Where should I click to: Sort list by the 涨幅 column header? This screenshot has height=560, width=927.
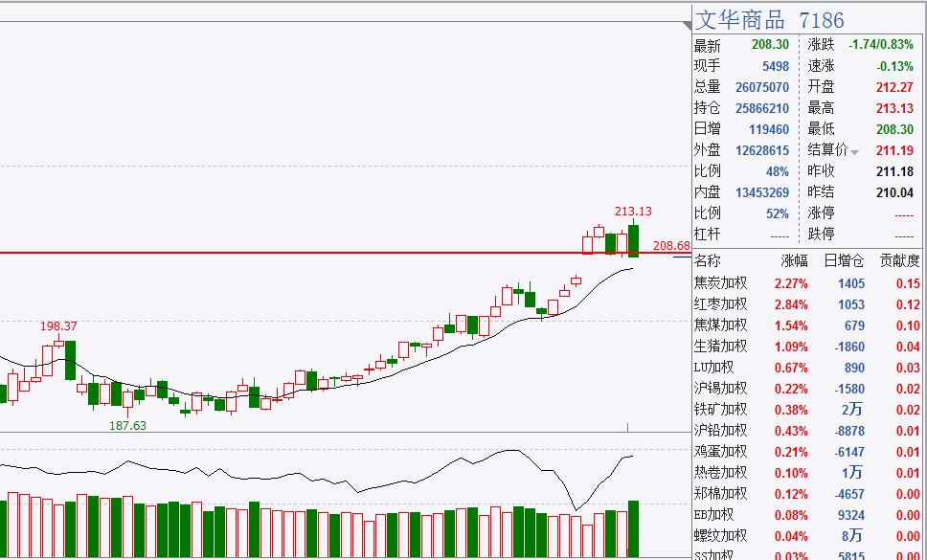coord(794,261)
